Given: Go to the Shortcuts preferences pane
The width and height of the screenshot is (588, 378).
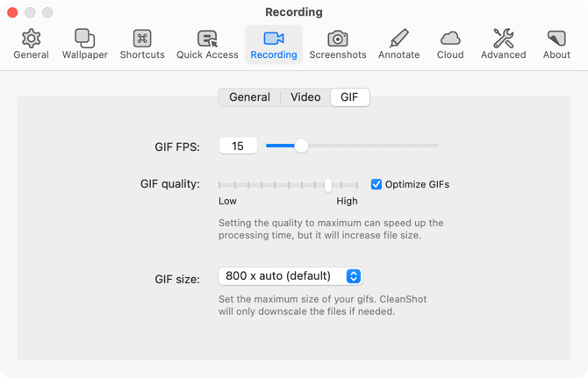Looking at the screenshot, I should [142, 39].
